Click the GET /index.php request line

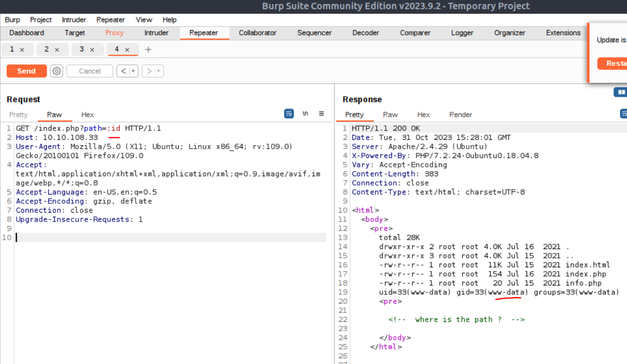88,128
